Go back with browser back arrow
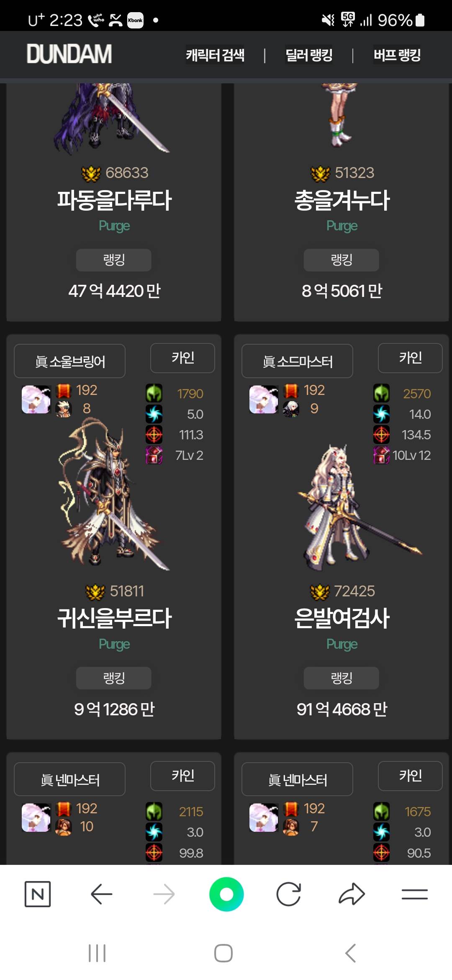452x980 pixels. 101,894
